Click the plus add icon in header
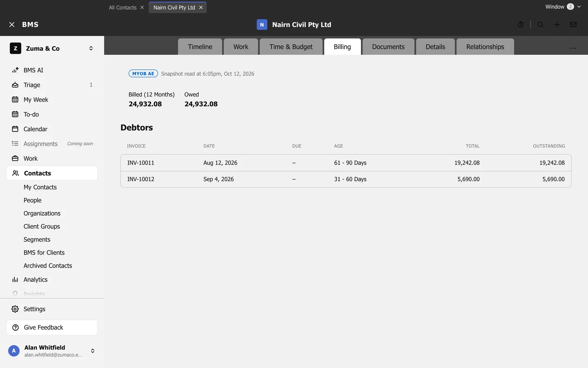Viewport: 588px width, 368px height. [557, 25]
